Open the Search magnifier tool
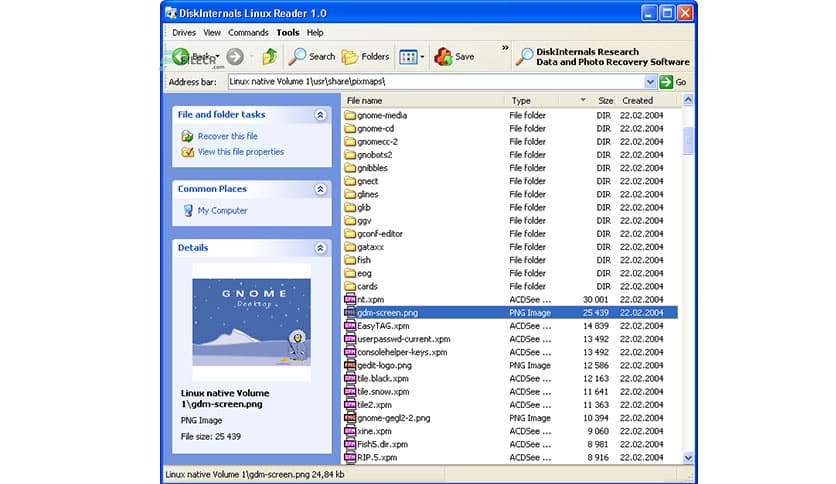 (x=312, y=57)
